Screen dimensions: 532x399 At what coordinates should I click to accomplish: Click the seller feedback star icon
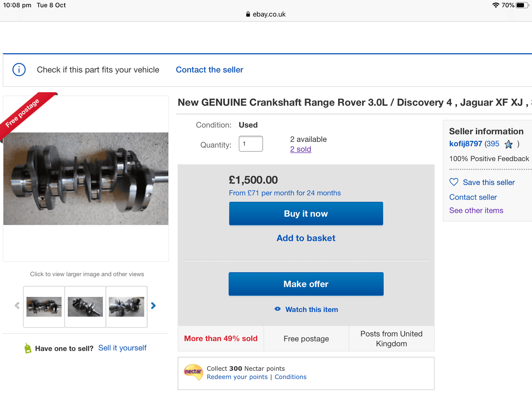point(508,144)
